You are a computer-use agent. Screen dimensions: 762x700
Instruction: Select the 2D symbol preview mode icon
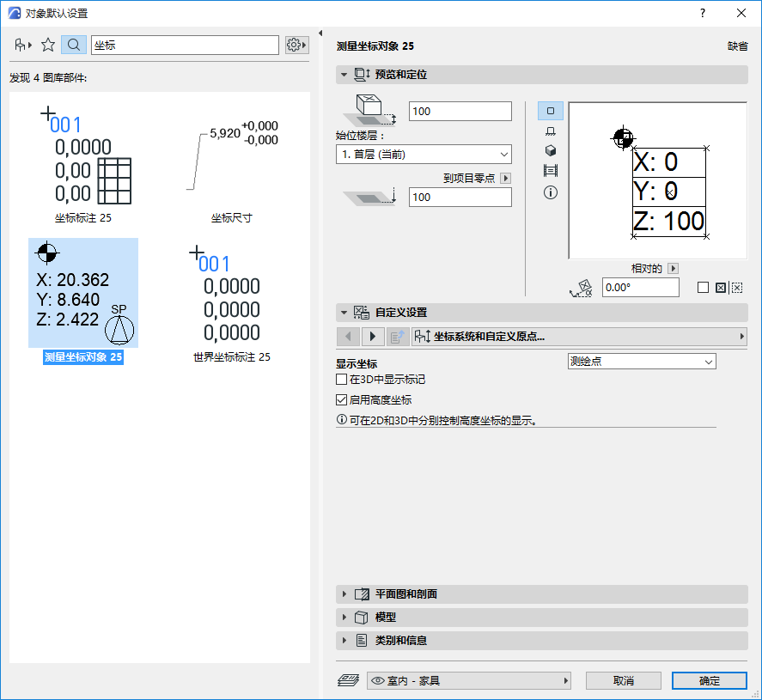coord(550,110)
